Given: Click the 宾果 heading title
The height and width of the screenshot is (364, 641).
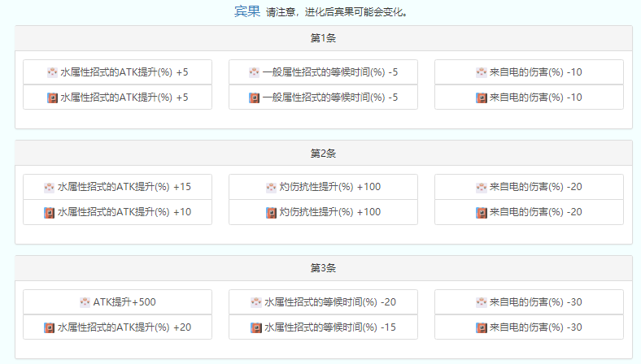Looking at the screenshot, I should [x=247, y=11].
